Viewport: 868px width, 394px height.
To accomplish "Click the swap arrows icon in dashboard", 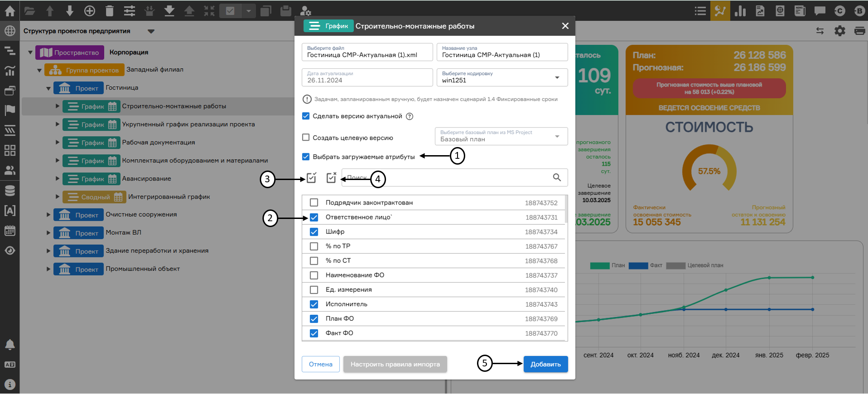I will (820, 31).
